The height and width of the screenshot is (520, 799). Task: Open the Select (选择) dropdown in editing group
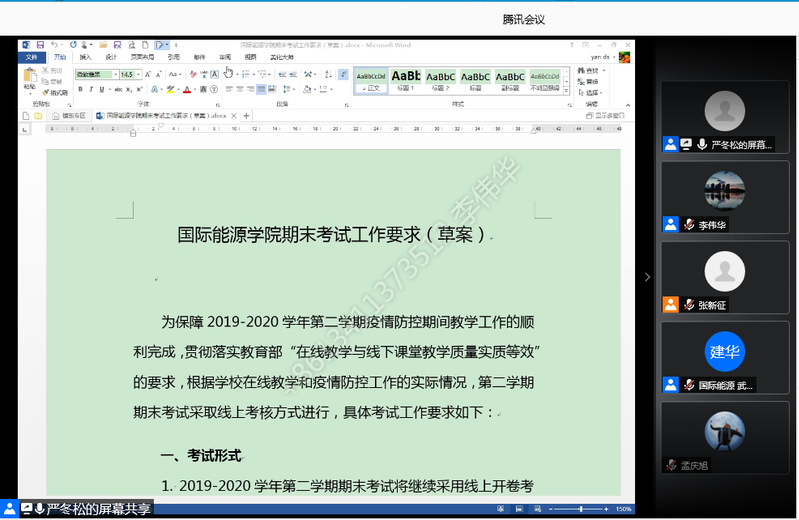tap(591, 93)
